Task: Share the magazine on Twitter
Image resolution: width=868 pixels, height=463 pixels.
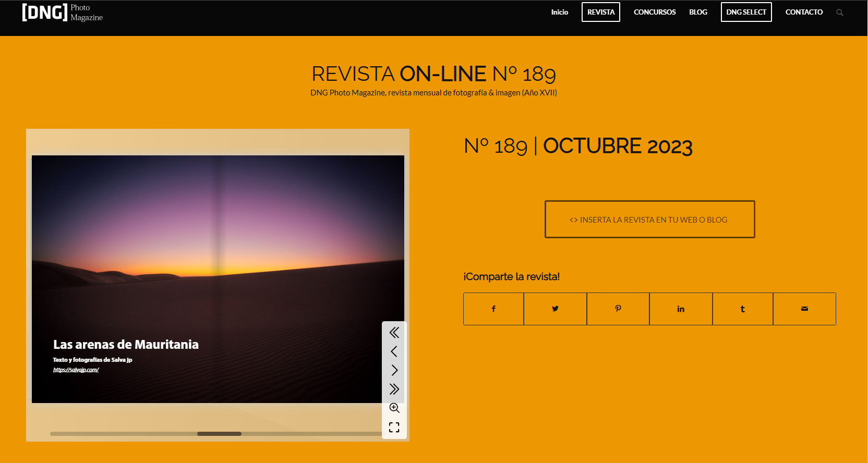Action: pos(556,309)
